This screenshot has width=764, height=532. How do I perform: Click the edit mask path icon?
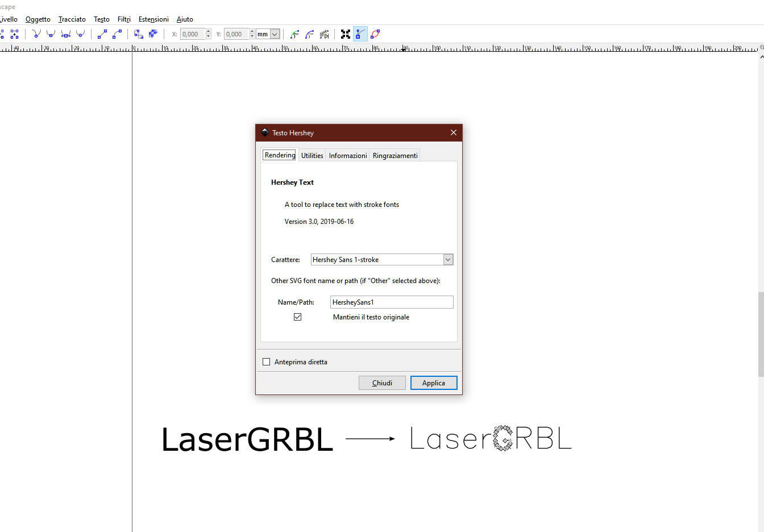[309, 34]
